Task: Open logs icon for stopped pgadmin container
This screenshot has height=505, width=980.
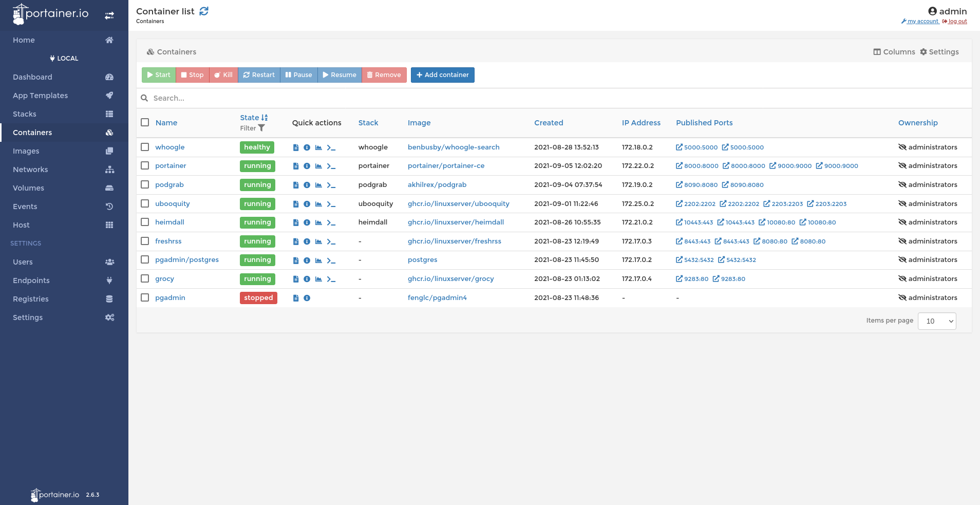Action: 296,298
